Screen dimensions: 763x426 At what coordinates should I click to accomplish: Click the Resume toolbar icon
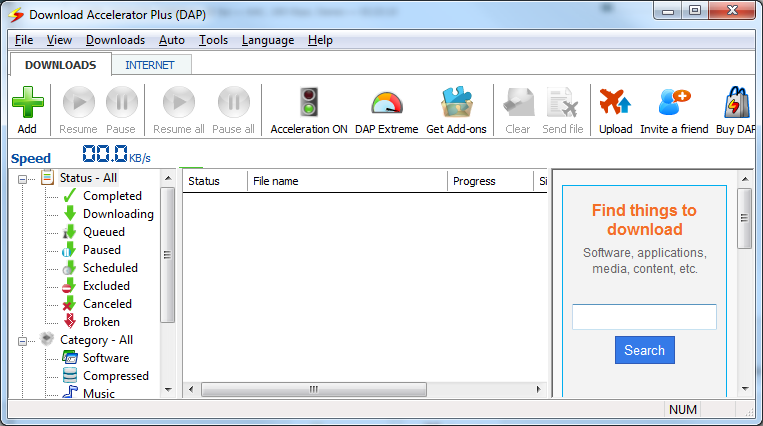(79, 102)
